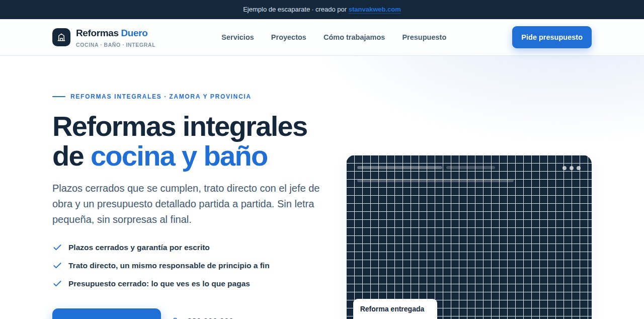The width and height of the screenshot is (644, 319).
Task: Open the Proyectos navigation item
Action: [x=289, y=37]
